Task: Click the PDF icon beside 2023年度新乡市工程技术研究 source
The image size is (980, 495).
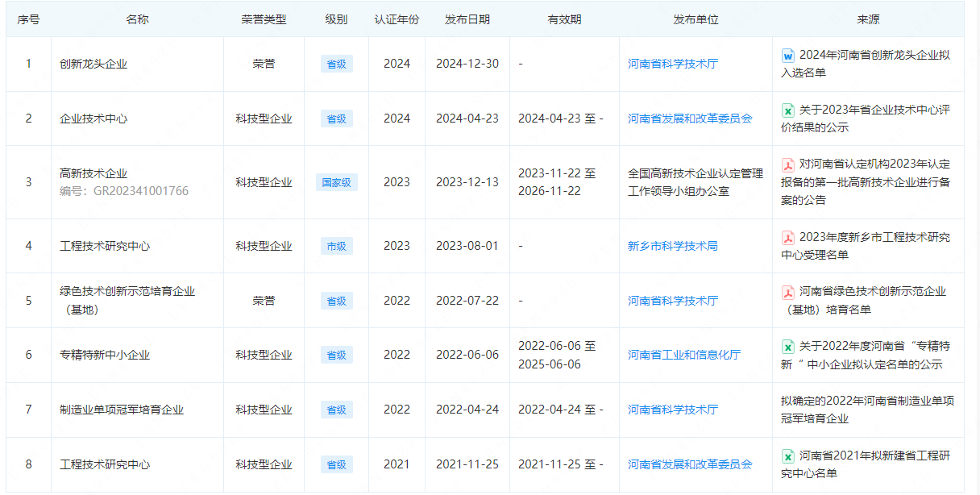Action: tap(788, 238)
